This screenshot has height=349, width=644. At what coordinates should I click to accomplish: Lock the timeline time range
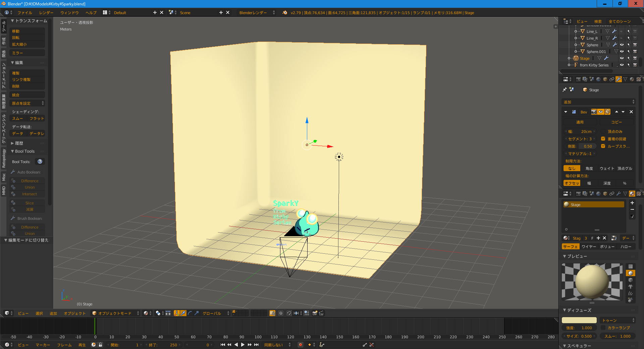coord(100,345)
